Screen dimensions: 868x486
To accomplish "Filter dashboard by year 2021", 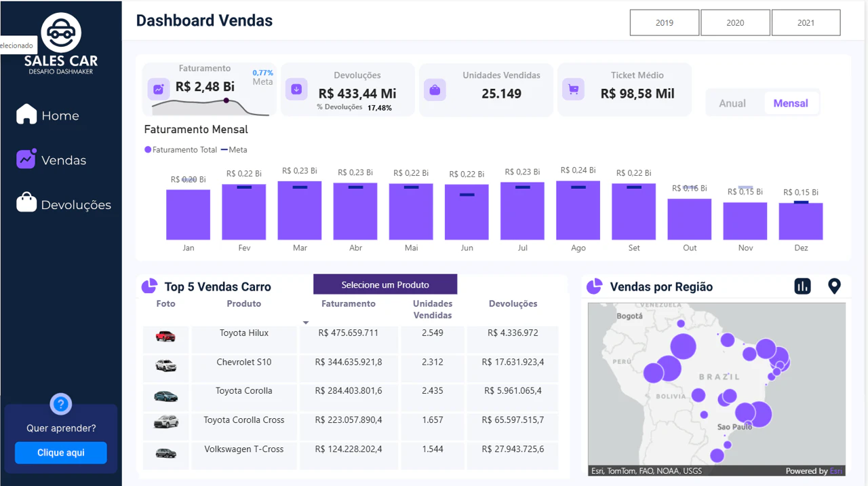I will pos(806,22).
